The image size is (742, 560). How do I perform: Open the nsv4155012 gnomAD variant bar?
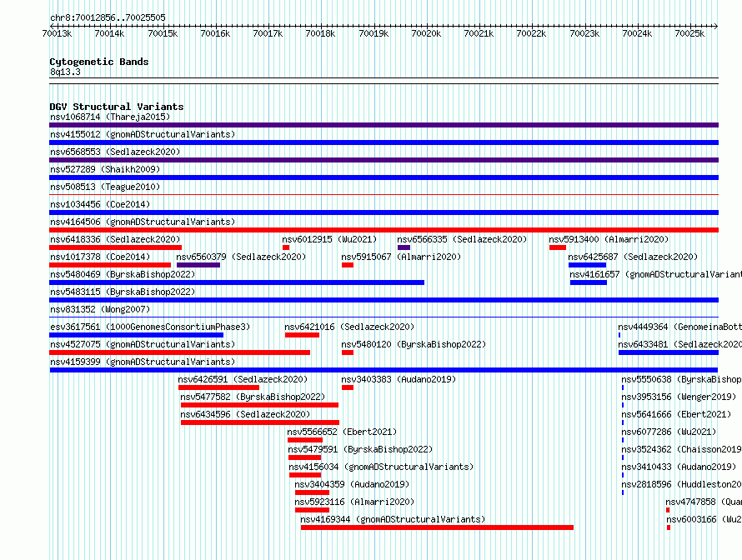click(x=384, y=142)
